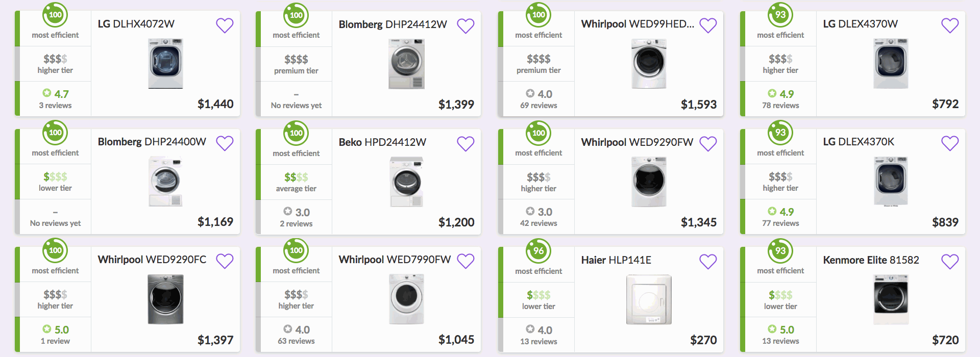This screenshot has width=980, height=357.
Task: Click the LG DLHX4072W product image
Action: pos(165,63)
